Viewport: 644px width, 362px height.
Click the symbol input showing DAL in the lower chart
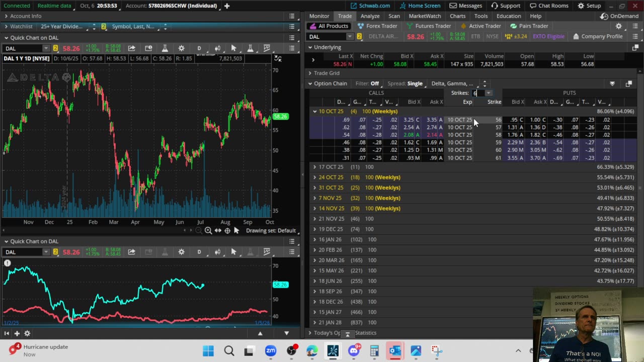[x=23, y=252]
